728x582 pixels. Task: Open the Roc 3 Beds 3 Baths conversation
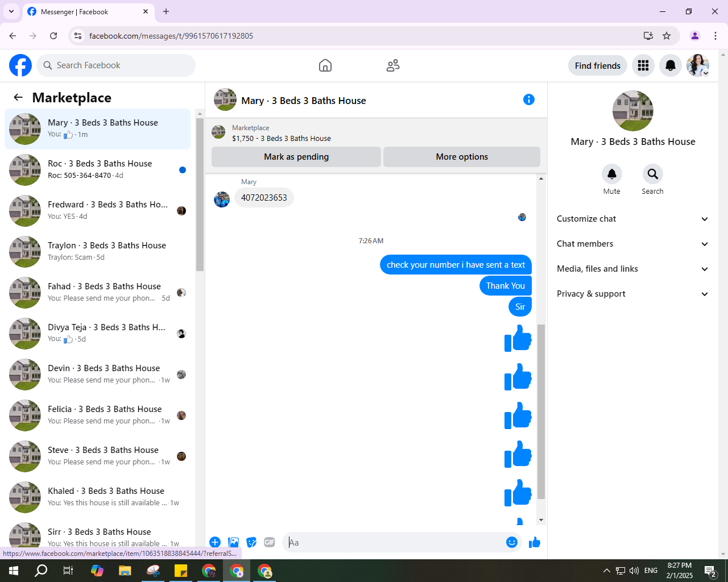click(x=97, y=170)
